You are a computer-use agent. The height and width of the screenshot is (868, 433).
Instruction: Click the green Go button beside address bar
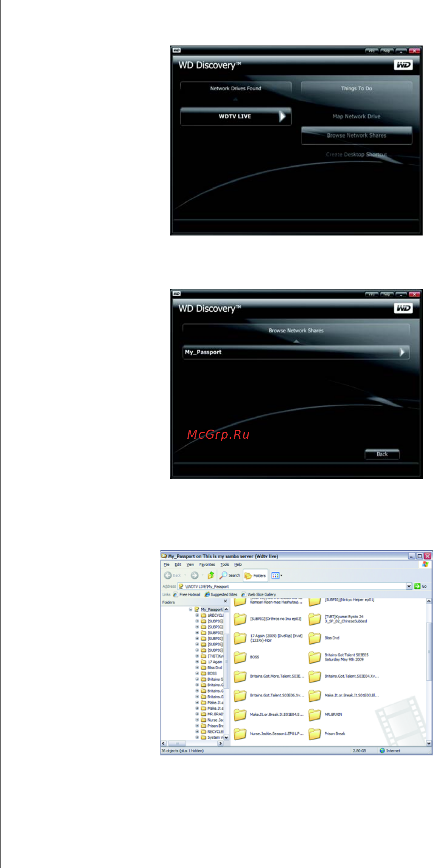tap(421, 586)
